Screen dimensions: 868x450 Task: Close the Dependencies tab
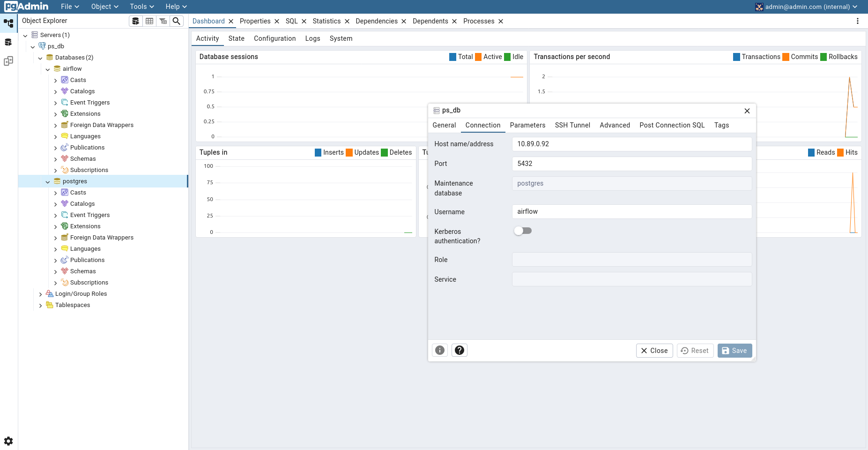coord(404,21)
